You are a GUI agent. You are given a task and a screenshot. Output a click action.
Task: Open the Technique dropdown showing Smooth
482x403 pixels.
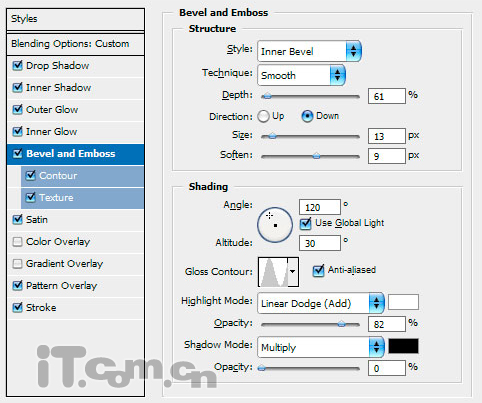tap(301, 75)
